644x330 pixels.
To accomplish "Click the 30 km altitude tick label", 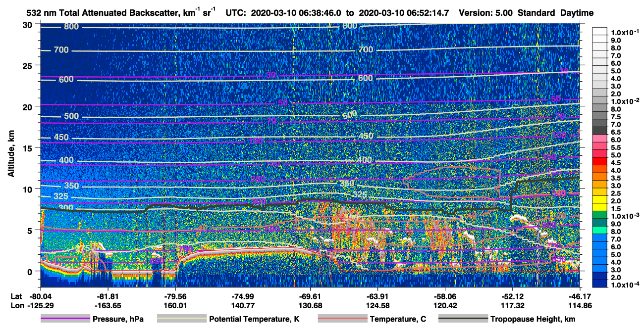I will (x=28, y=25).
